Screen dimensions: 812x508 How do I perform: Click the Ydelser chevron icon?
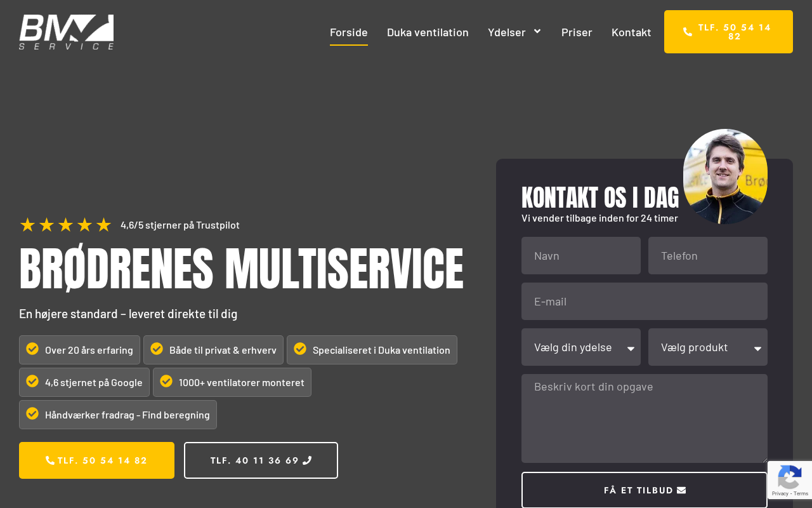pyautogui.click(x=537, y=31)
